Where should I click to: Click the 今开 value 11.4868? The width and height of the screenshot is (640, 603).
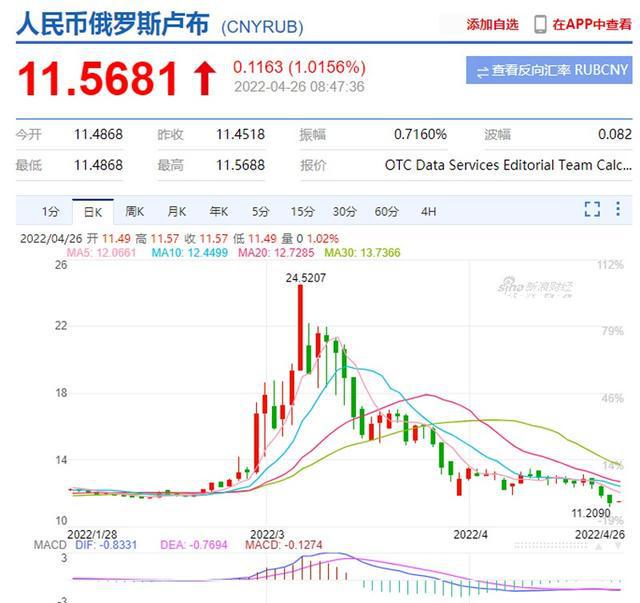coord(98,134)
